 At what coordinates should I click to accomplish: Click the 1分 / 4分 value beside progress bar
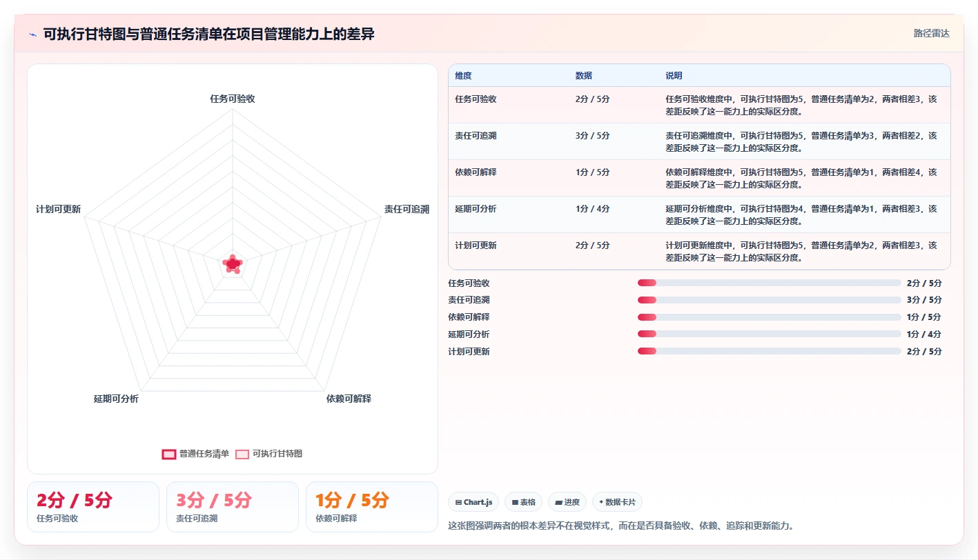click(x=924, y=334)
